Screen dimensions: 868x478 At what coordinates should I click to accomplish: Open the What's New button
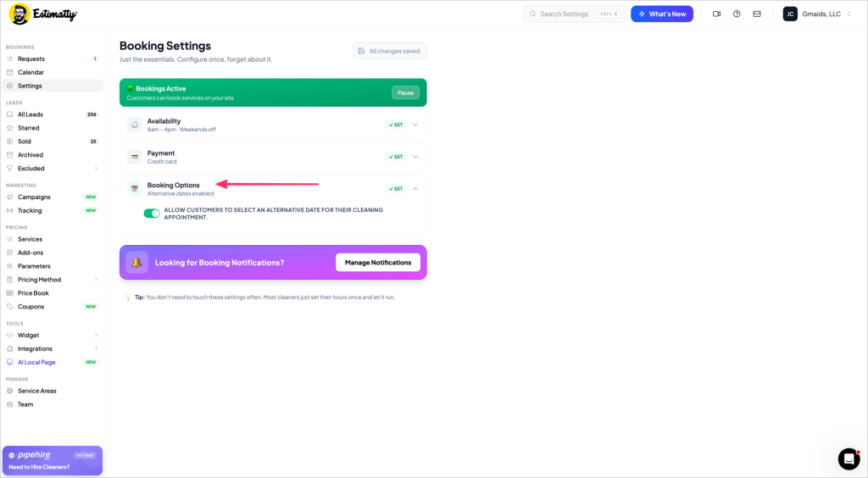662,14
